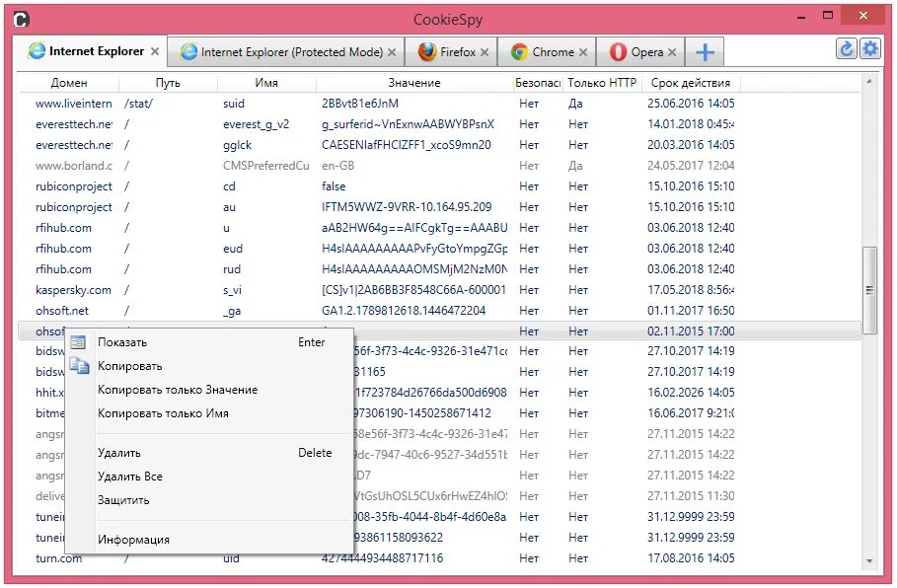897x588 pixels.
Task: Add a new browser tab with plus icon
Action: point(705,52)
